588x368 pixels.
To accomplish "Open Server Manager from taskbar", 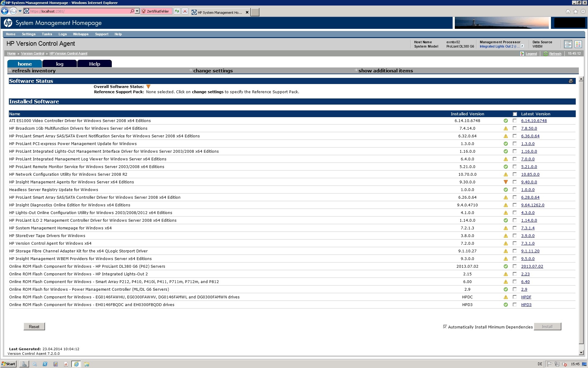I will tap(24, 364).
